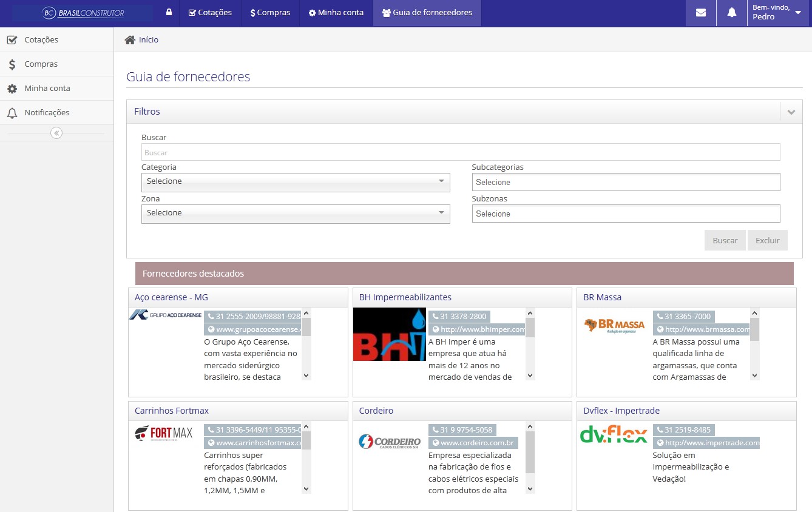Click BH Impermeabilizantes logo image
This screenshot has height=512, width=812.
[x=390, y=334]
